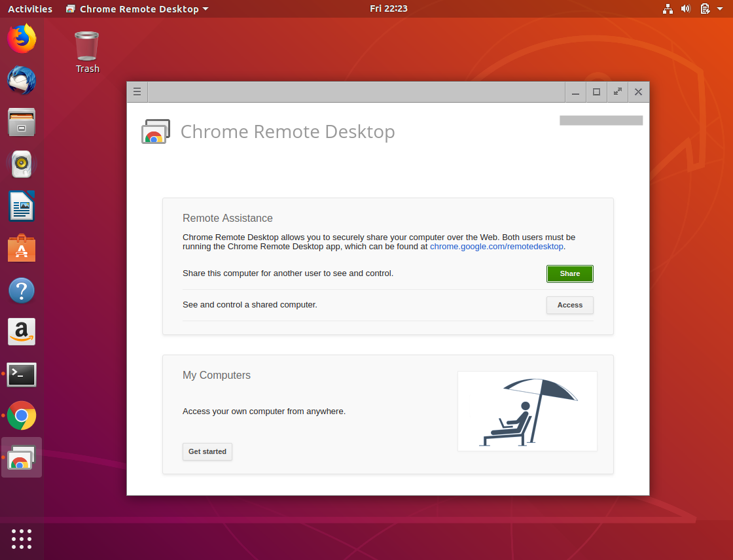Screen dimensions: 733x560
Task: Open the Show Applications grid
Action: point(22,539)
